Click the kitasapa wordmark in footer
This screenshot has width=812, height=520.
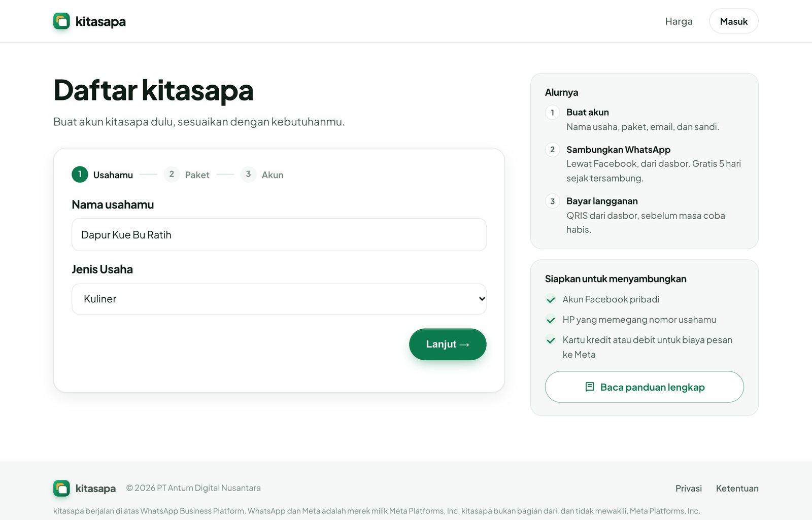[95, 489]
